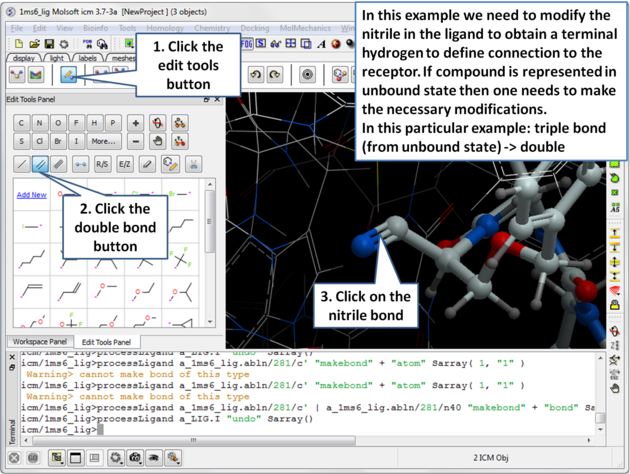Click the undo arrow in toolbar
The height and width of the screenshot is (474, 630).
256,75
